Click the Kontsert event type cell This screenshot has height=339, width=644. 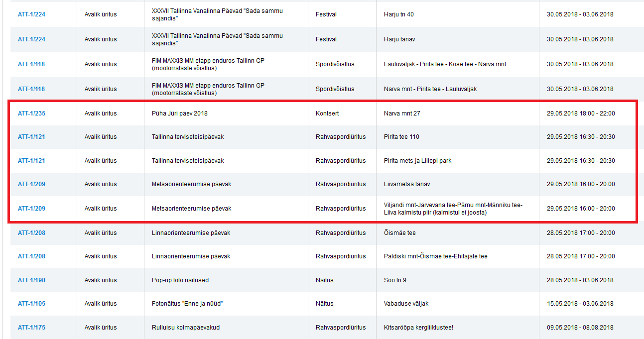[x=327, y=113]
